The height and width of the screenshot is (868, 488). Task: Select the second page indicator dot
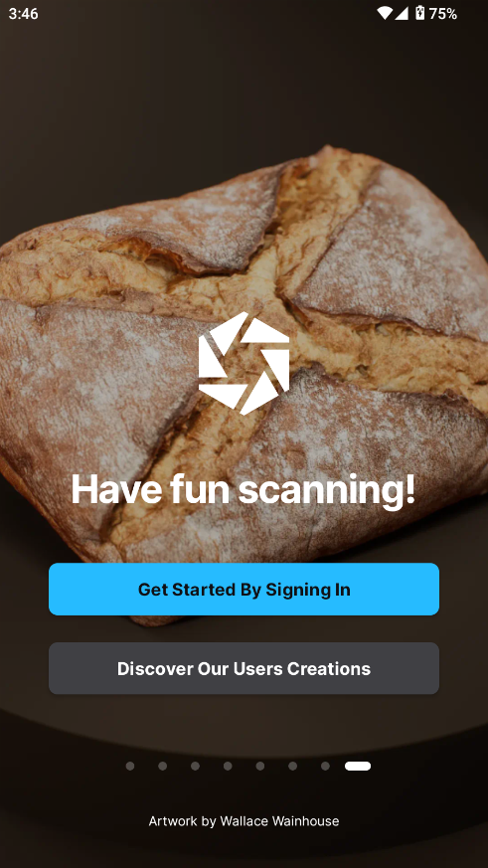(163, 767)
